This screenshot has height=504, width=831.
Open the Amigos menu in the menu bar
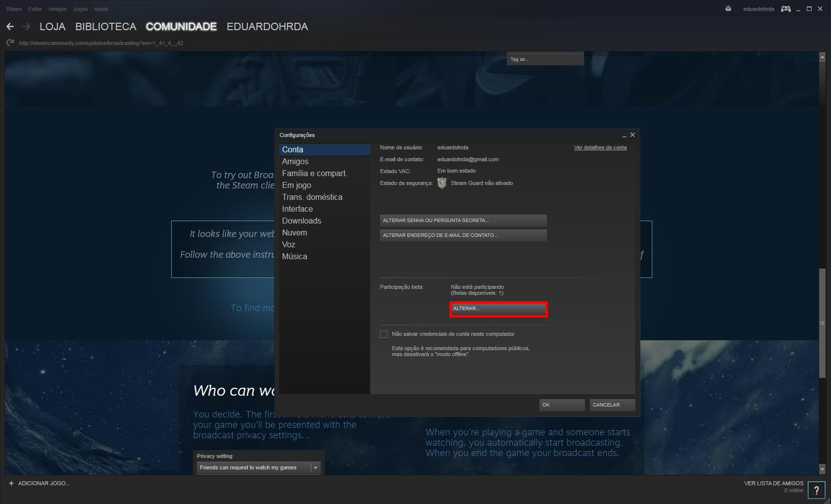[x=57, y=9]
